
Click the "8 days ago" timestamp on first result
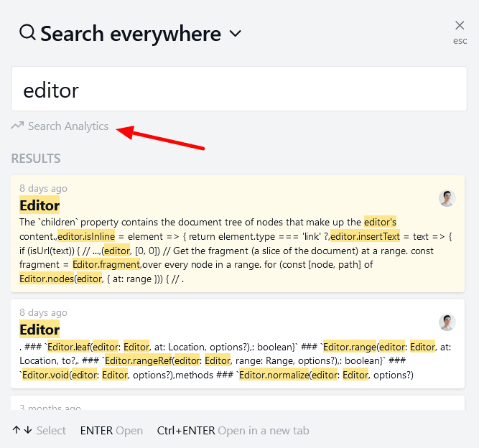click(x=43, y=188)
